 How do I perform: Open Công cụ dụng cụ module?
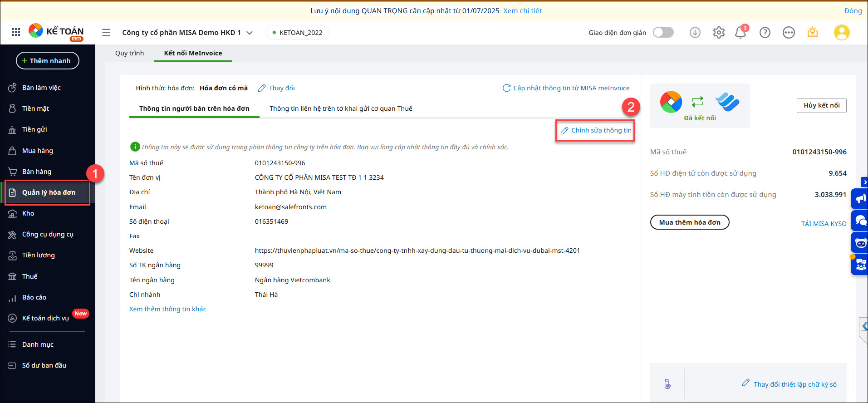(x=48, y=234)
